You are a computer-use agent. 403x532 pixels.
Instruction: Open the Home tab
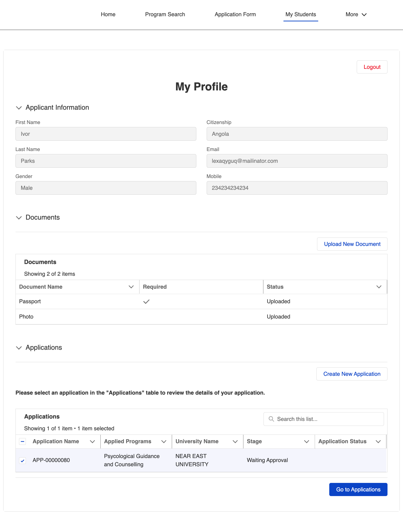point(108,14)
